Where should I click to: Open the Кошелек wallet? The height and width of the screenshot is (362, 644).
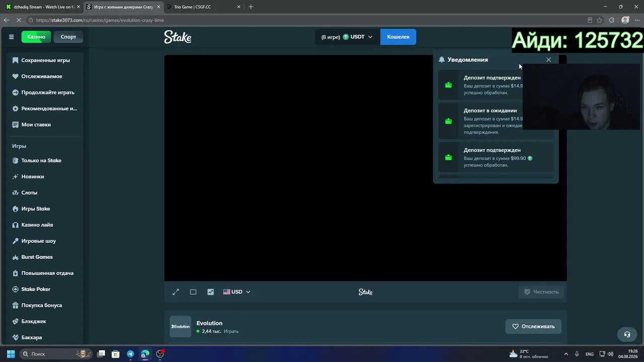398,37
